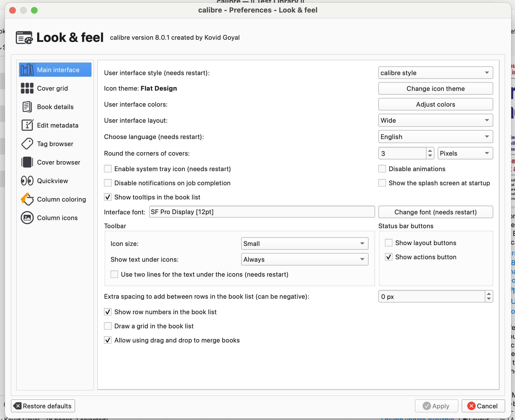Uncheck Show tooltips in the book list
515x420 pixels.
click(x=108, y=197)
